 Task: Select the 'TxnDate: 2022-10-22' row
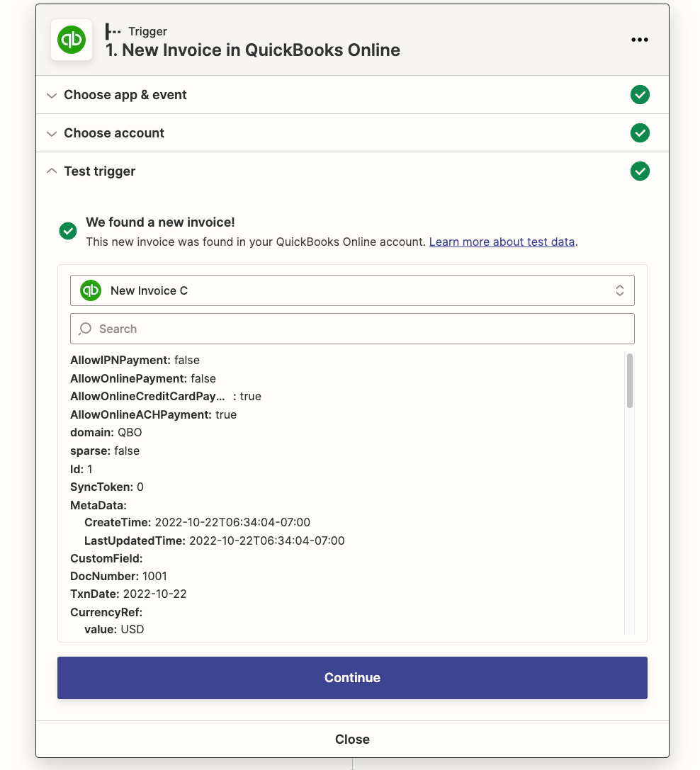128,594
